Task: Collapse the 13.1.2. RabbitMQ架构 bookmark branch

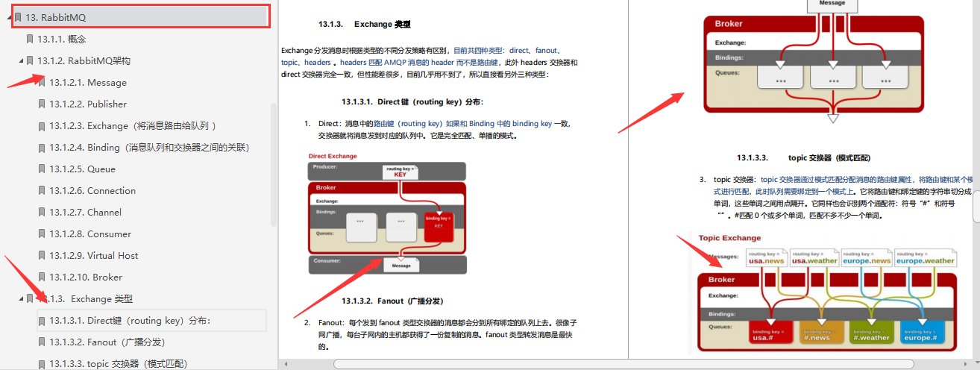Action: [19, 60]
